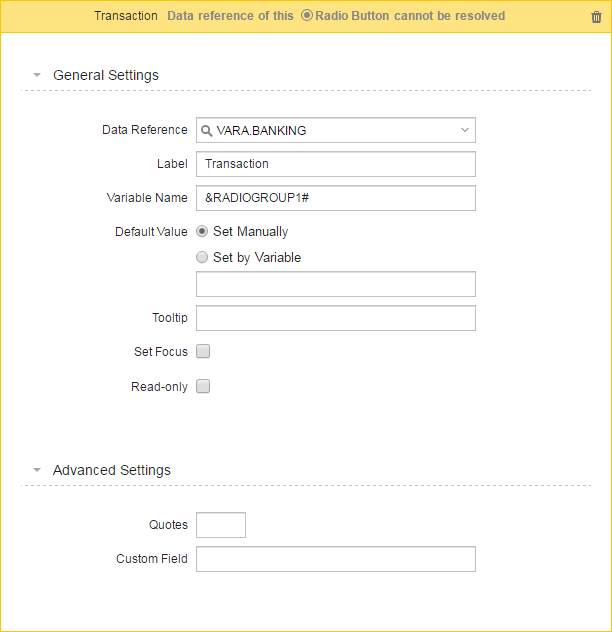Click the Radio Button icon in header
612x632 pixels.
pyautogui.click(x=307, y=15)
